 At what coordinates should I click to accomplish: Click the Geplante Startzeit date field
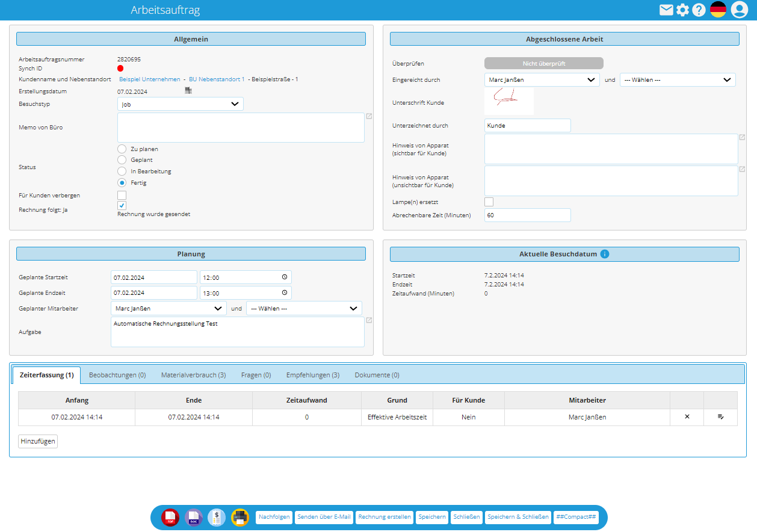pyautogui.click(x=154, y=277)
